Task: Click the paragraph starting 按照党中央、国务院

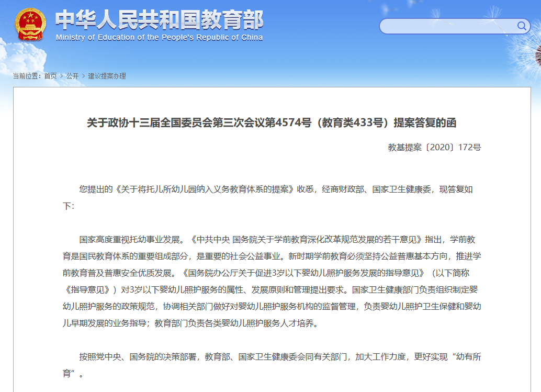Action: [272, 365]
